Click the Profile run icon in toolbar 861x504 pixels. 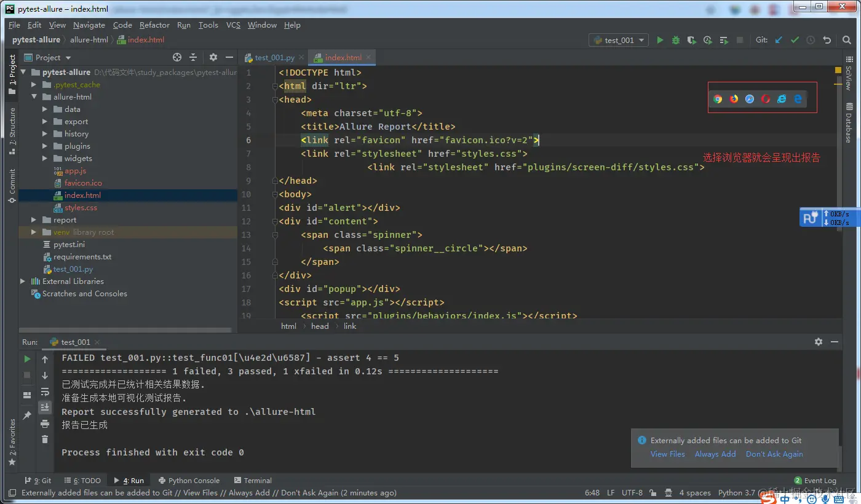pyautogui.click(x=708, y=40)
